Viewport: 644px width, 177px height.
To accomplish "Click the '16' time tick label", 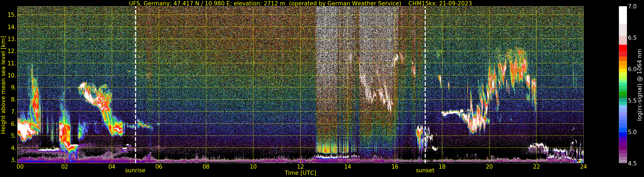I will (x=395, y=166).
